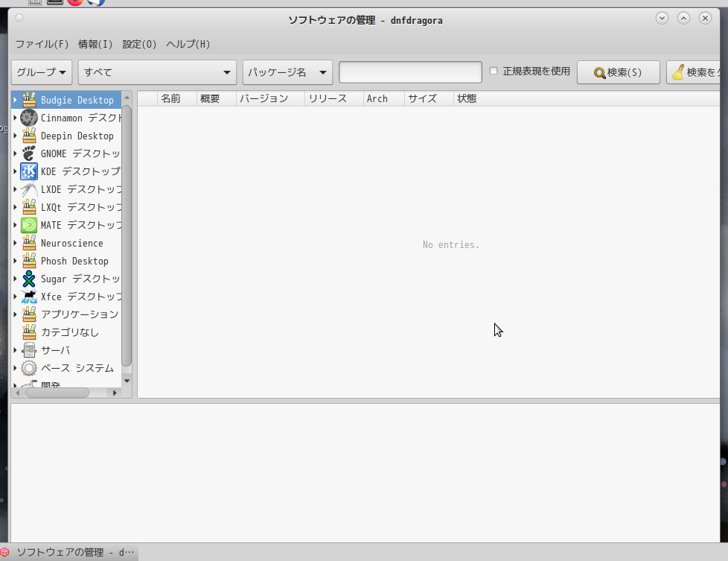Click the 名前 column header
728x561 pixels.
coord(177,98)
